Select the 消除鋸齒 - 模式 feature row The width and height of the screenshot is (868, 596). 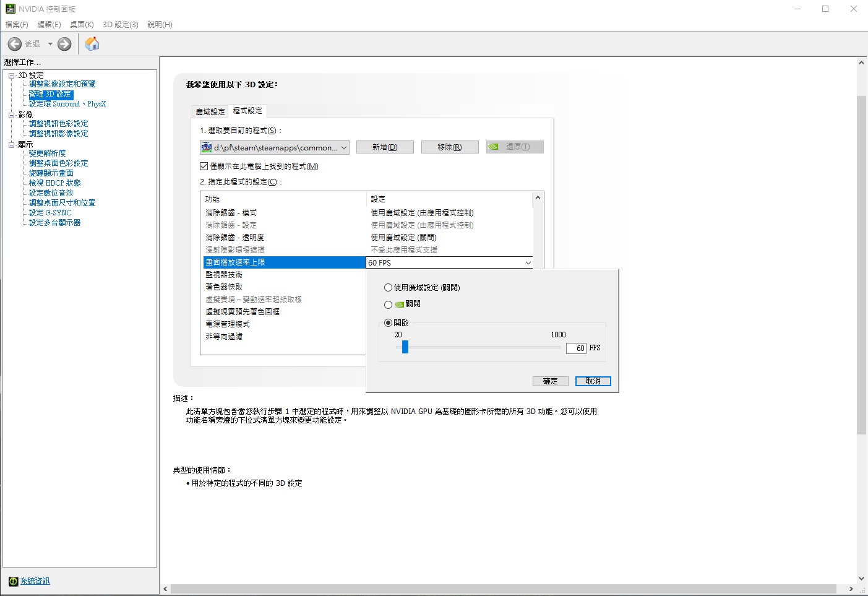[367, 213]
